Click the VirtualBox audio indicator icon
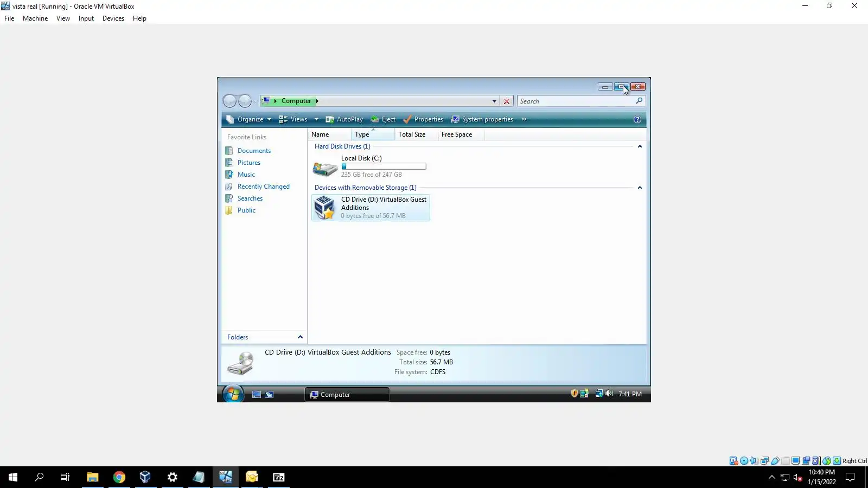 coord(755,461)
